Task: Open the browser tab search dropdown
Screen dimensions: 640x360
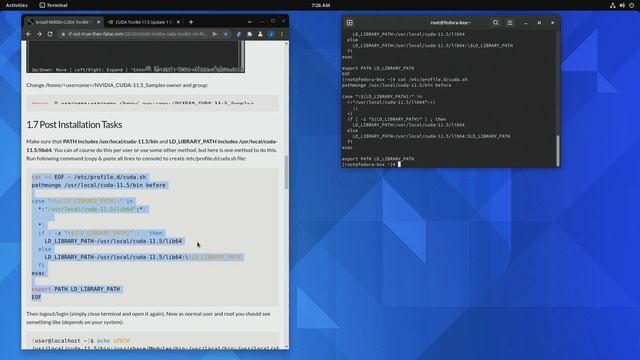Action: pos(249,22)
